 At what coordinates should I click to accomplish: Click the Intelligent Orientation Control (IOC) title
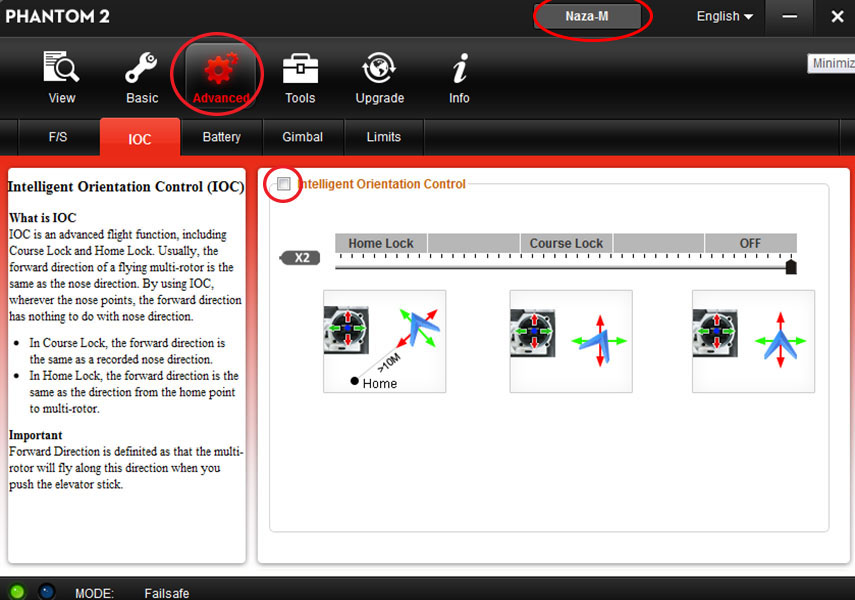126,187
